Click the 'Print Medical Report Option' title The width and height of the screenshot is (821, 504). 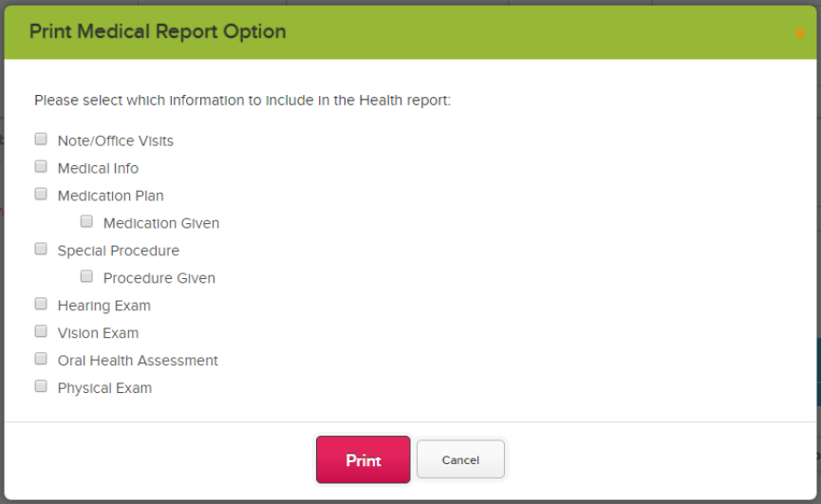pyautogui.click(x=158, y=32)
